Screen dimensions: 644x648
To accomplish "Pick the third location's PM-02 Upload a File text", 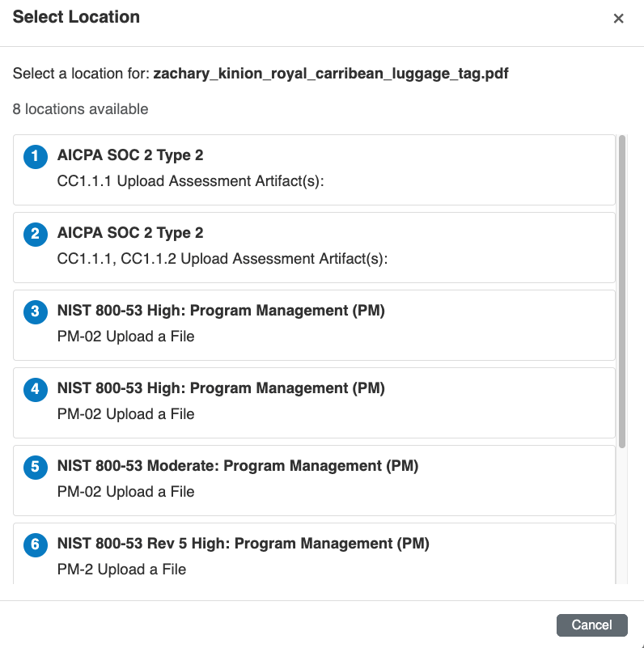I will point(125,337).
